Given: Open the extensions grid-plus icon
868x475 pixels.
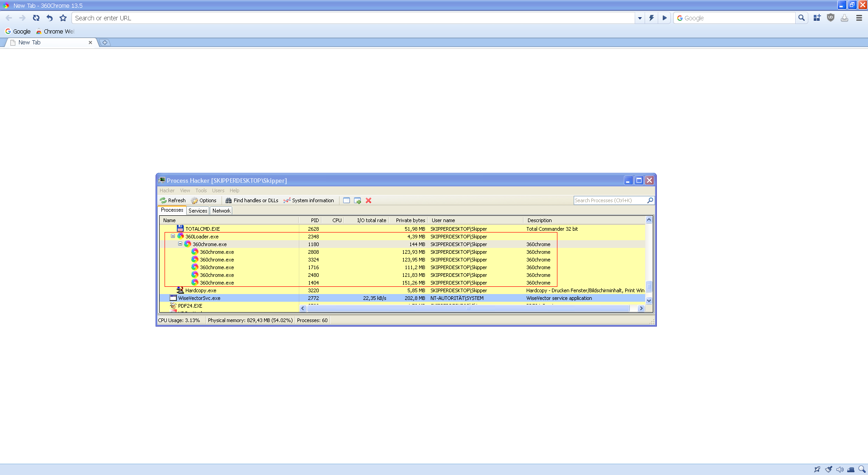Looking at the screenshot, I should click(x=817, y=18).
